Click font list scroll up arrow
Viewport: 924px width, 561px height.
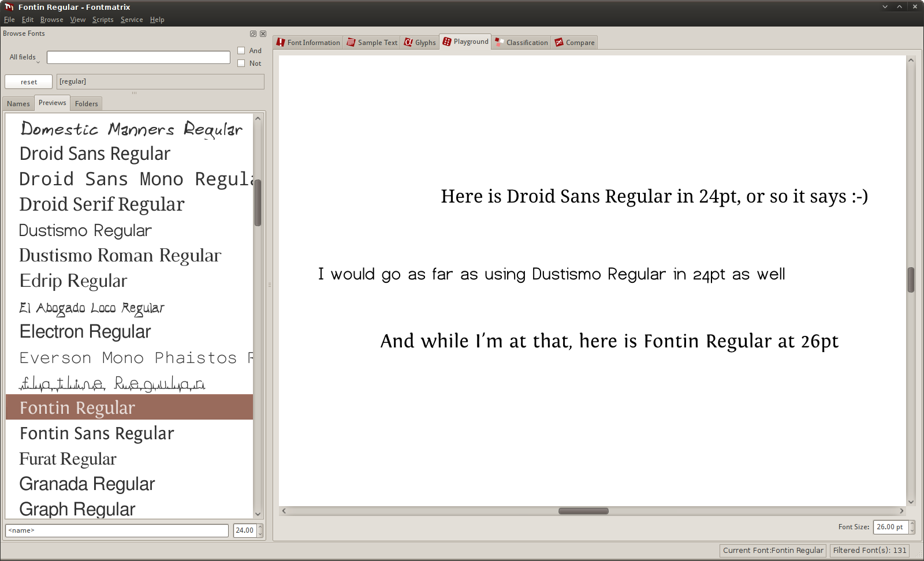258,118
